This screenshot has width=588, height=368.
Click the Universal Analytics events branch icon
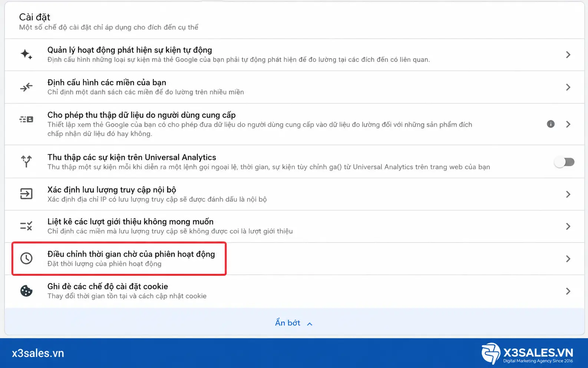tap(26, 161)
